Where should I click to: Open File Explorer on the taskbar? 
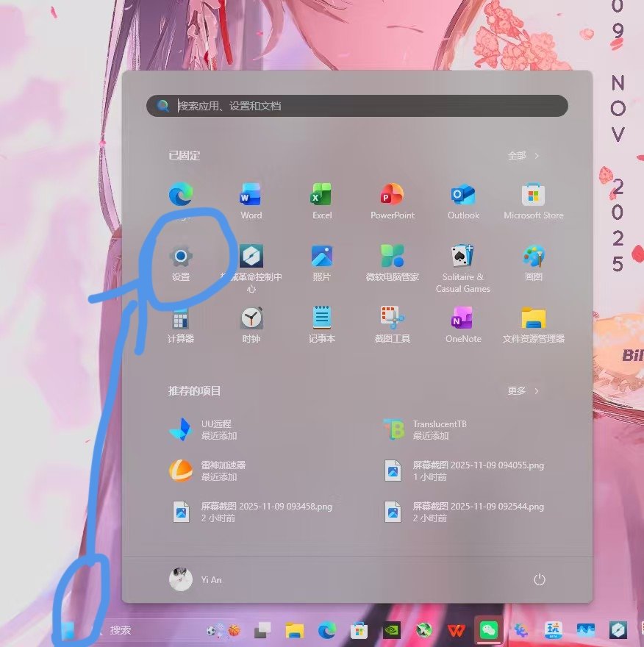point(295,631)
